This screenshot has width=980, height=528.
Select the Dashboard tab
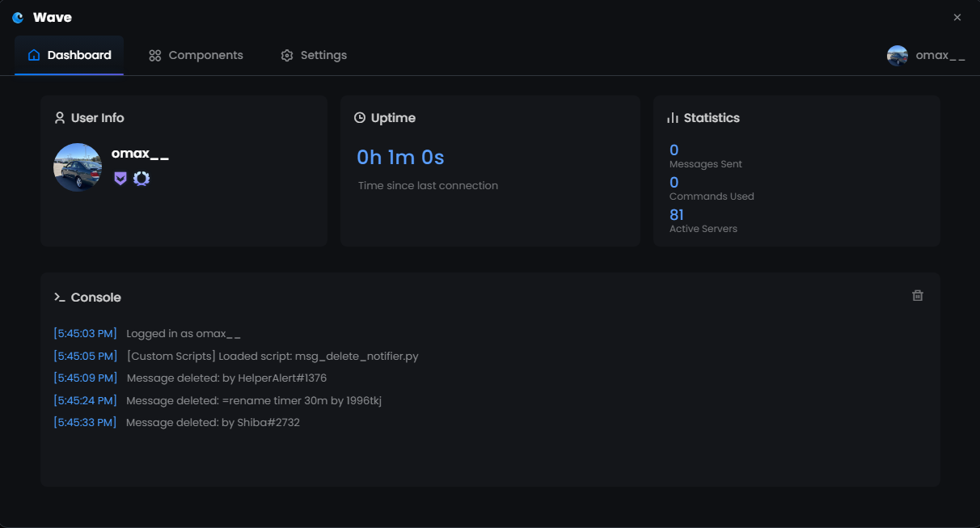(x=69, y=55)
